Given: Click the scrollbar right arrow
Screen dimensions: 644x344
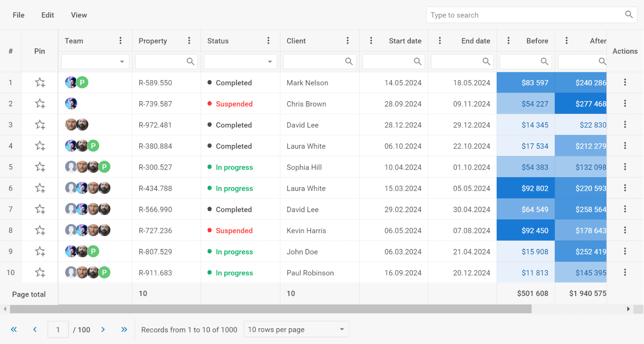Looking at the screenshot, I should tap(628, 309).
